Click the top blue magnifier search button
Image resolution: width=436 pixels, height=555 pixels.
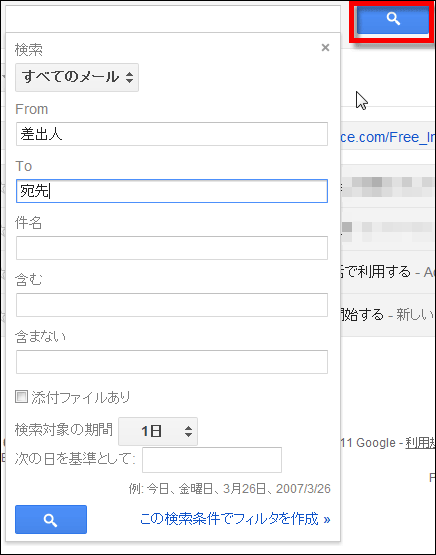pyautogui.click(x=393, y=18)
